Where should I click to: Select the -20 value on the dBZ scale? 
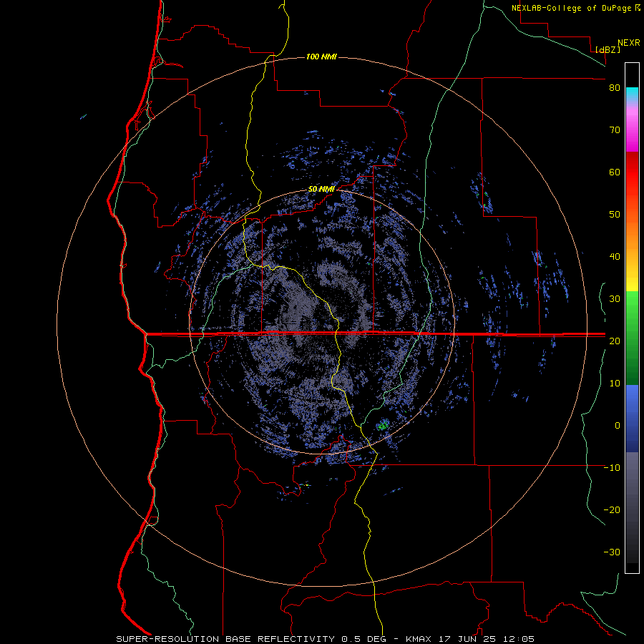[612, 509]
